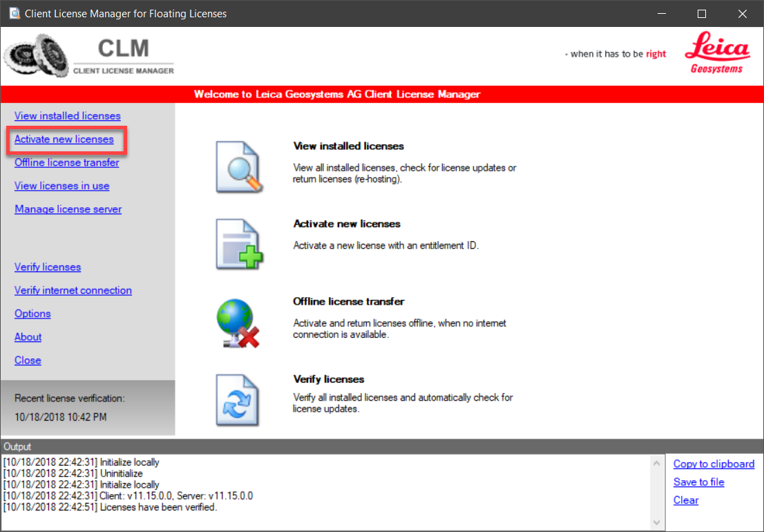The image size is (764, 532).
Task: Click the View installed licenses heading
Action: pyautogui.click(x=348, y=146)
